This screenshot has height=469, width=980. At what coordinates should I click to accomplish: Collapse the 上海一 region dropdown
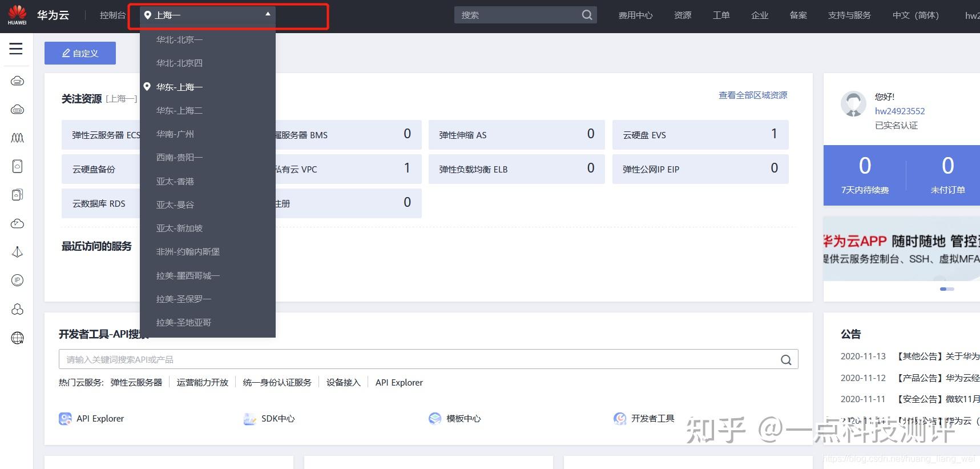click(x=208, y=15)
